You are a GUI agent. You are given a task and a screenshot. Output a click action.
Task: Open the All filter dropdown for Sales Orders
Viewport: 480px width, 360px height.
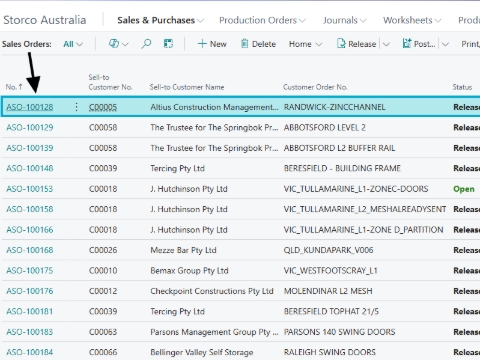[x=73, y=44]
